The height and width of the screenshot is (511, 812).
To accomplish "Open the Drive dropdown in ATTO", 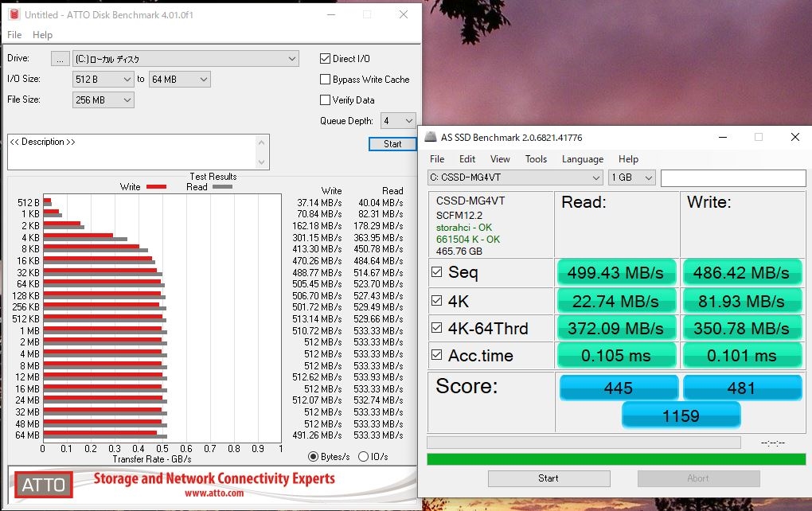I will [186, 59].
